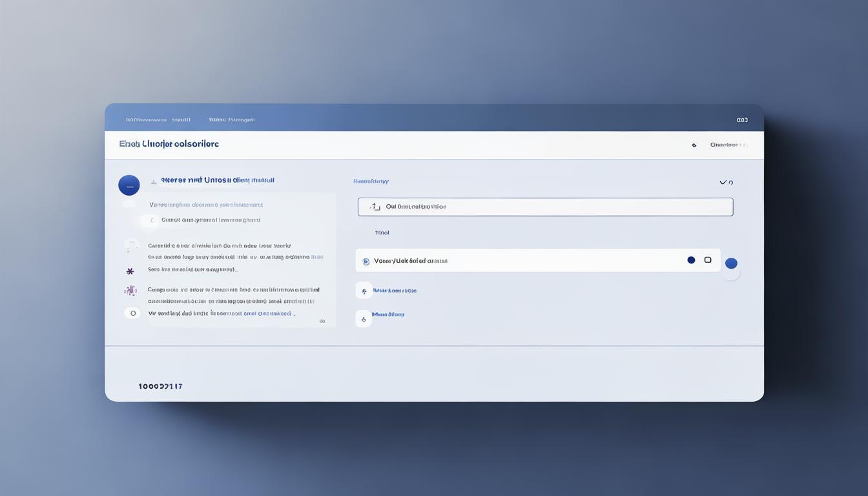Tick the small square checkbox in the white row

click(x=708, y=260)
